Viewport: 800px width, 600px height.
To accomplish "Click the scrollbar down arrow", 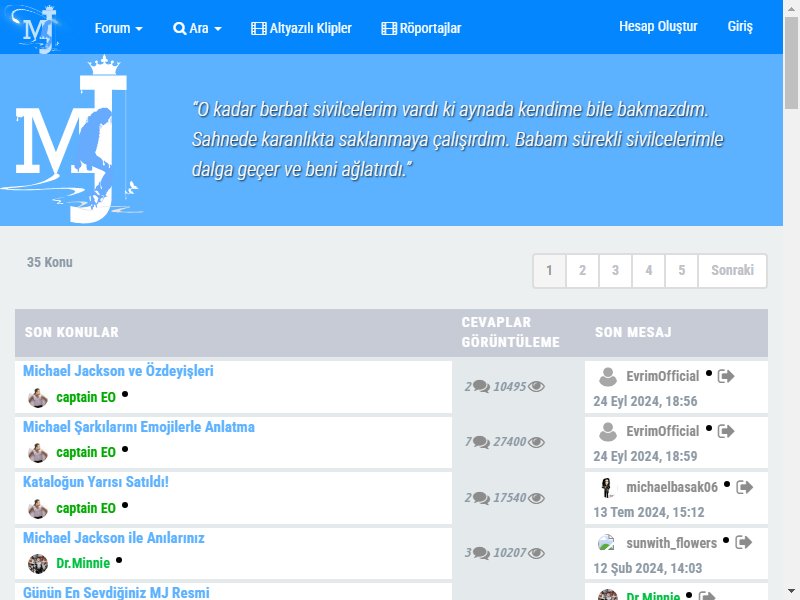I will (x=791, y=592).
